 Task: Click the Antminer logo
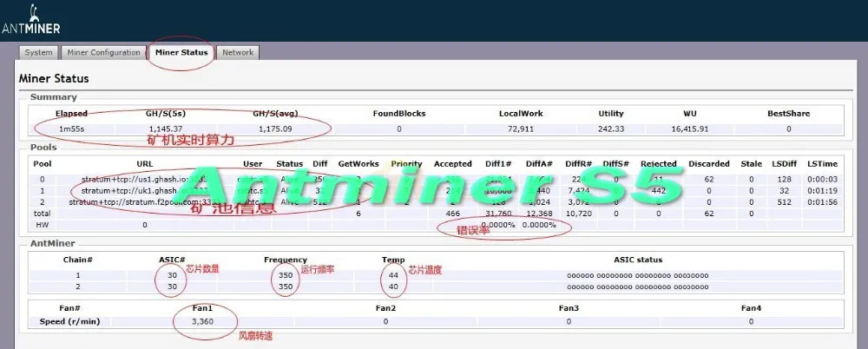pyautogui.click(x=30, y=21)
